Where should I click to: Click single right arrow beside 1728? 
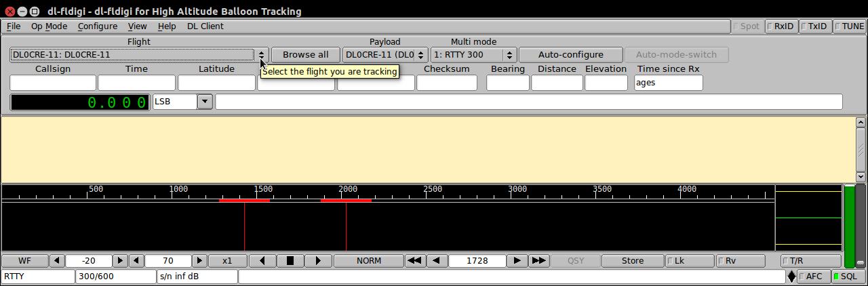[517, 260]
